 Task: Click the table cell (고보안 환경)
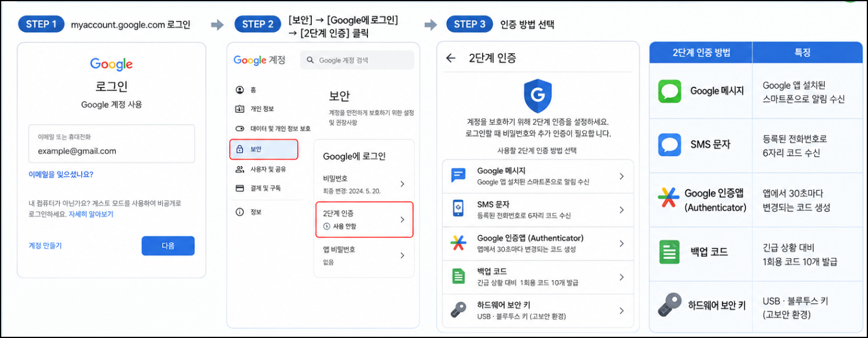coord(787,315)
